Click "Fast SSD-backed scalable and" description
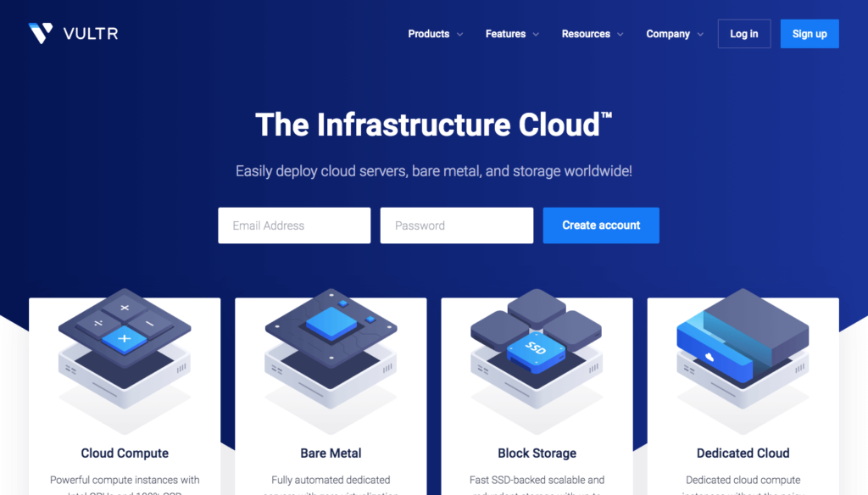 [x=537, y=480]
